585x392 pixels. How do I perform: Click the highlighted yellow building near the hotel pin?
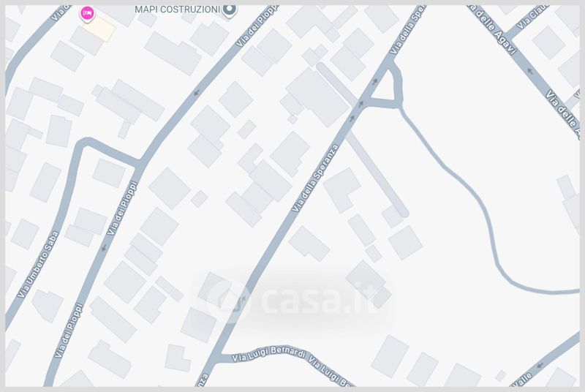click(99, 29)
